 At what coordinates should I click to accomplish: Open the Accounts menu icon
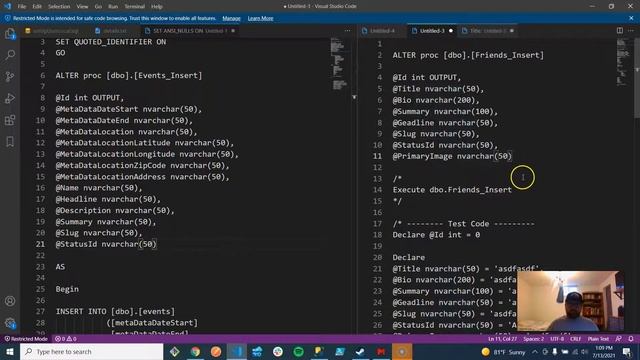pyautogui.click(x=10, y=301)
